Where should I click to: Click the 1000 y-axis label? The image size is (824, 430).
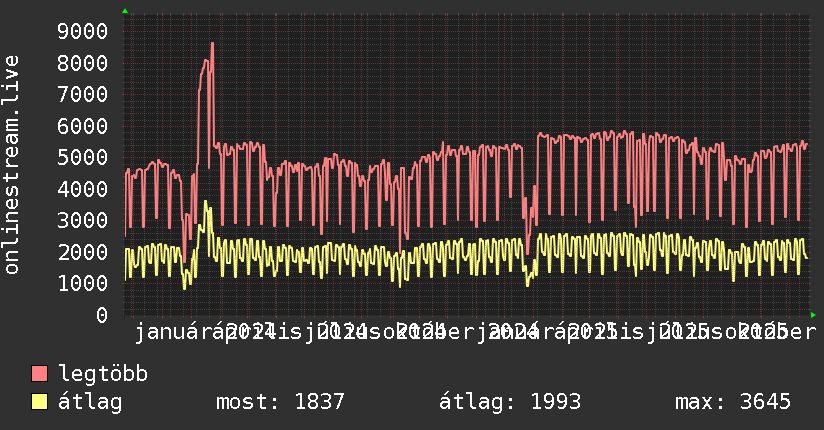click(x=83, y=283)
